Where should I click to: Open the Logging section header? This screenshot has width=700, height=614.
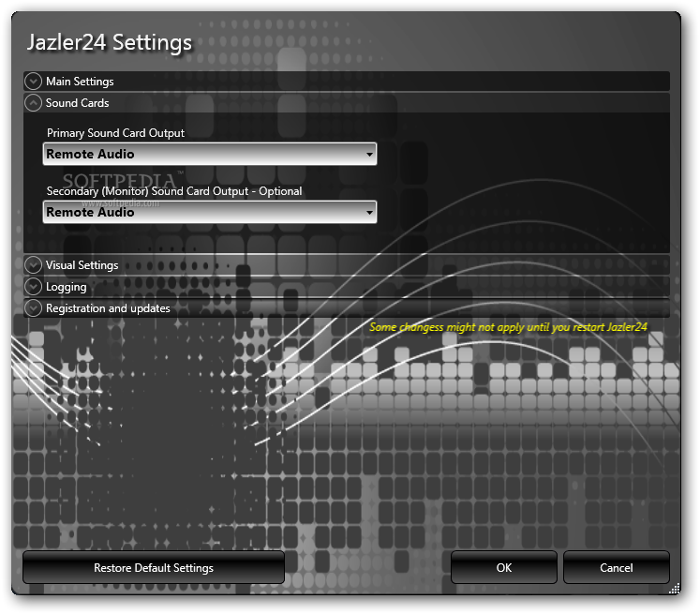pyautogui.click(x=347, y=286)
